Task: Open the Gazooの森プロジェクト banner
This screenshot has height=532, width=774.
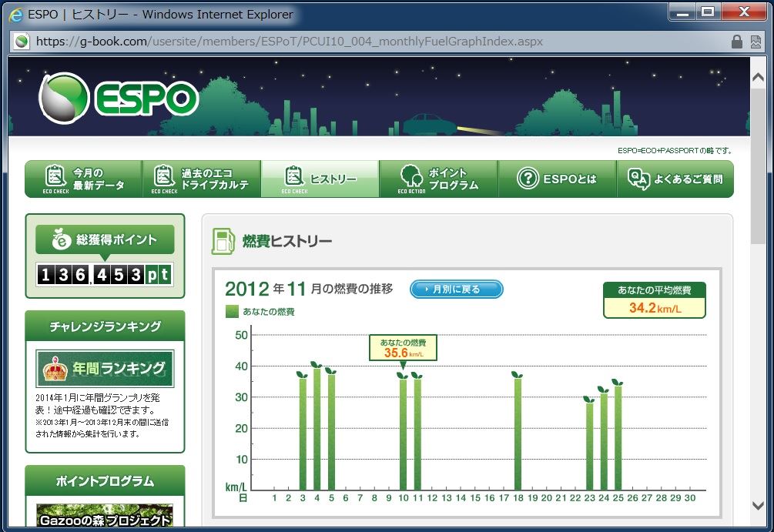Action: coord(105,516)
